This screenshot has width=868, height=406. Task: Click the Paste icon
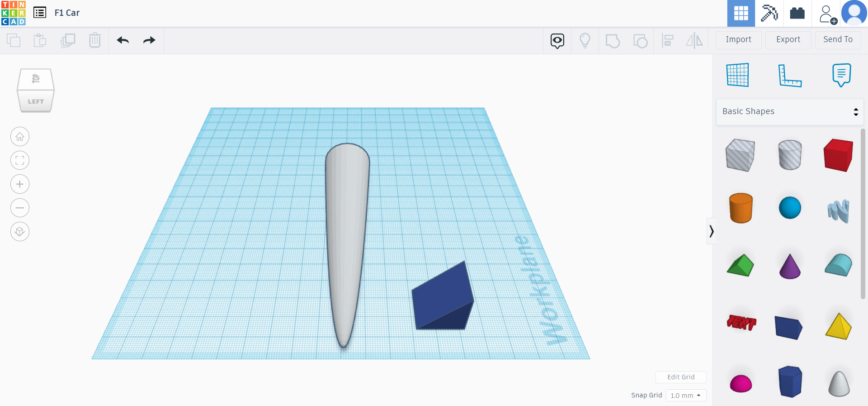(x=40, y=40)
